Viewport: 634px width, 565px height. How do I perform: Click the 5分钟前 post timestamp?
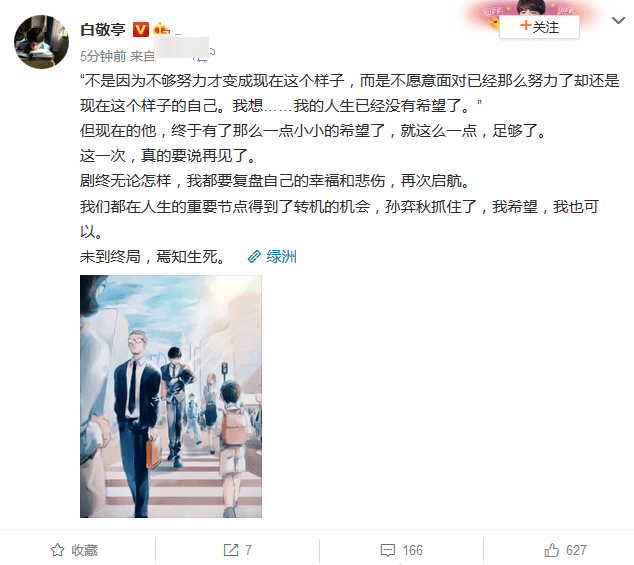(103, 56)
